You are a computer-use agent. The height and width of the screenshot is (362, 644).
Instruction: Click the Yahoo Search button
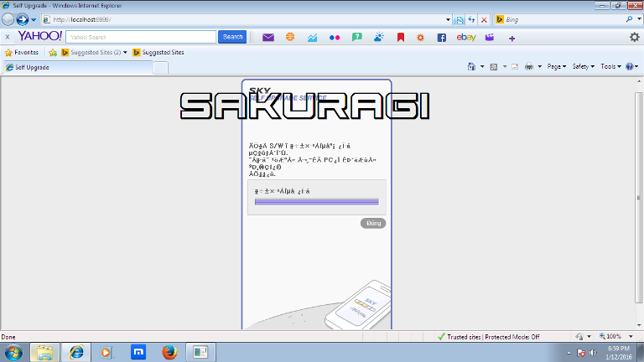click(x=232, y=37)
